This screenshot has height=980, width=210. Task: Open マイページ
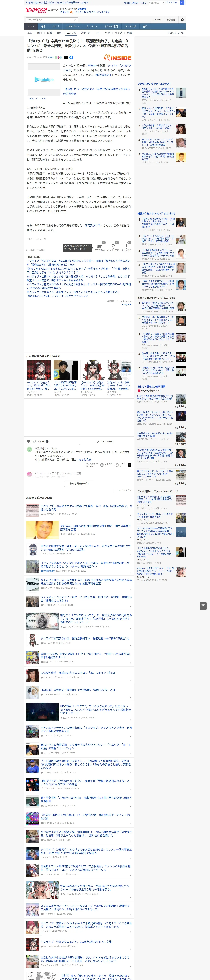(x=157, y=20)
